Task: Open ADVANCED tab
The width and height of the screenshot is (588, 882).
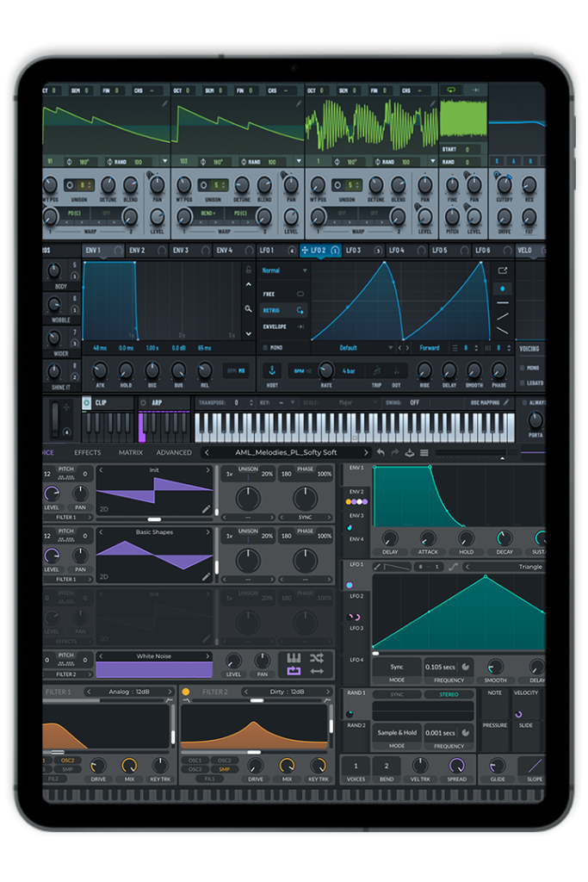Action: click(174, 452)
